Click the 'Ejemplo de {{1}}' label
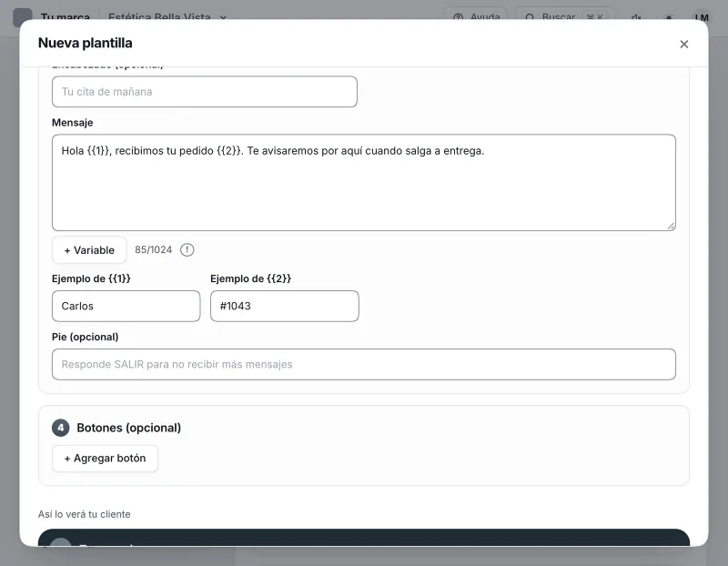728x566 pixels. (x=91, y=278)
